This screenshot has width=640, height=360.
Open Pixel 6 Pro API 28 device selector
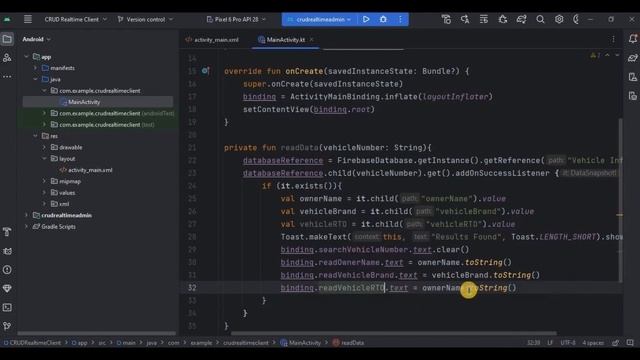click(236, 19)
